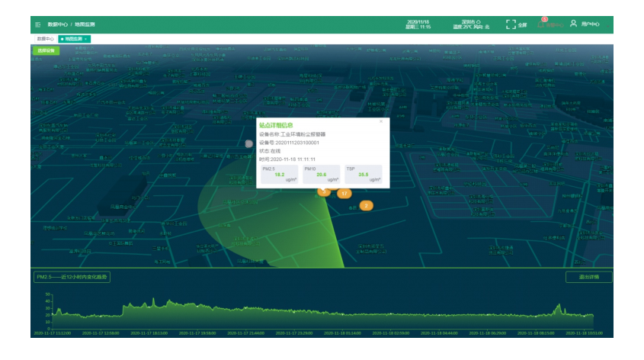Click the user center avatar icon
The width and height of the screenshot is (644, 360).
[x=573, y=24]
